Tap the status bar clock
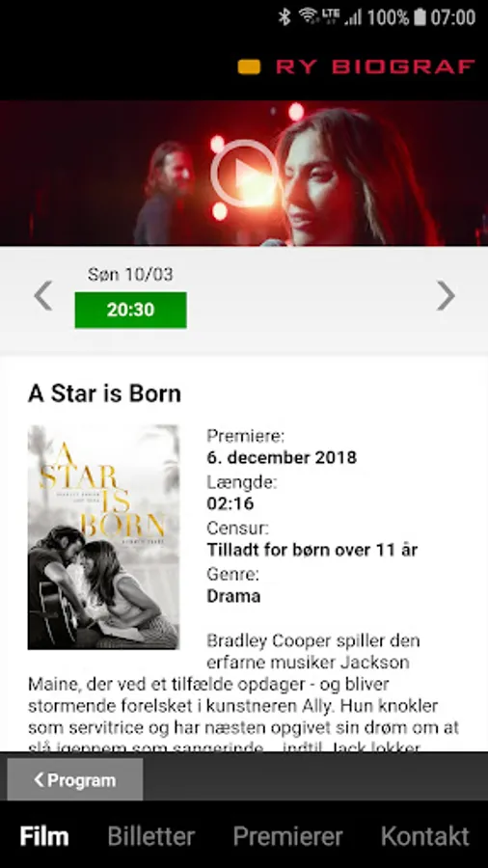Image resolution: width=488 pixels, height=868 pixels. 453,17
